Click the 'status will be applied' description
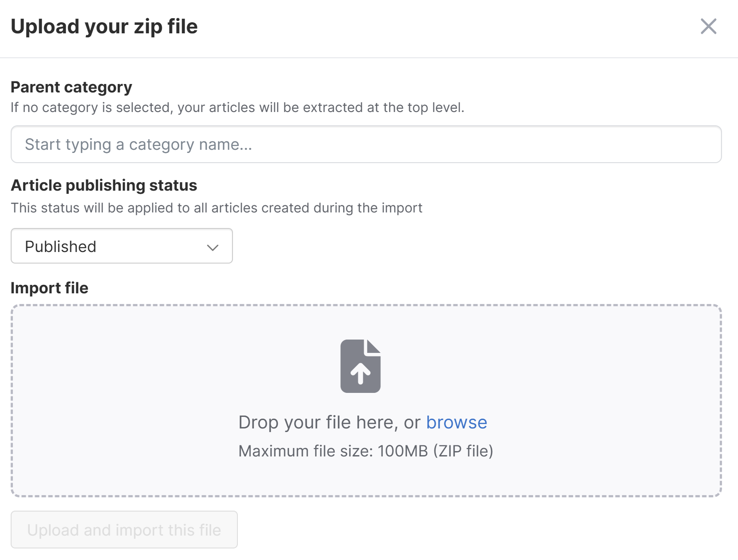The height and width of the screenshot is (560, 738). tap(217, 208)
